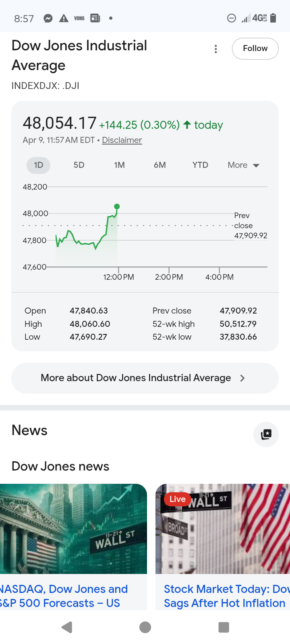
Task: Tap the Android back navigation button
Action: 67,627
